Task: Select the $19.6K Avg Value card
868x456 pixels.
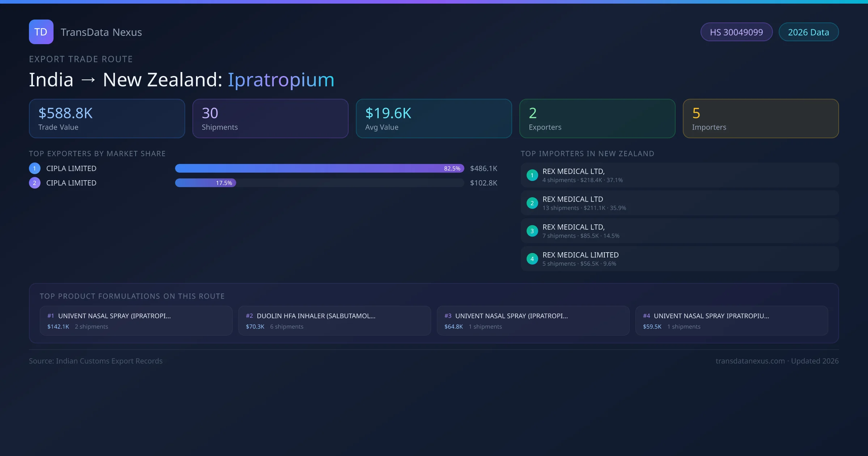Action: tap(434, 118)
